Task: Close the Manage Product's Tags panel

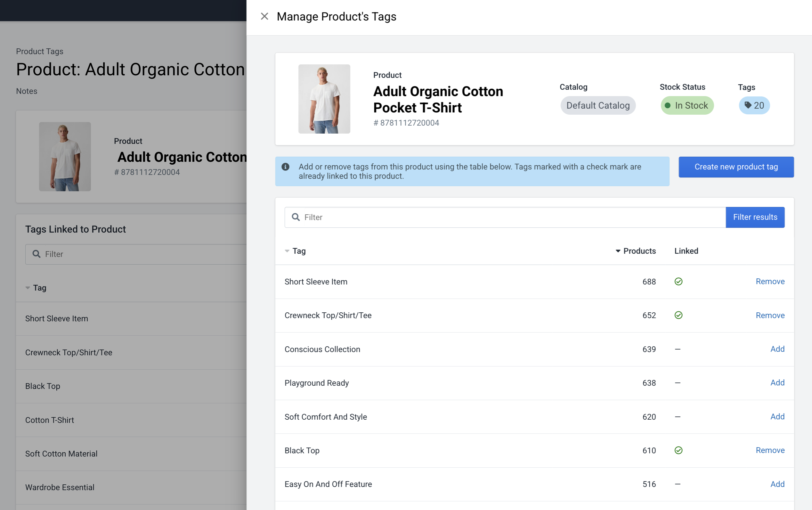Action: (x=264, y=16)
